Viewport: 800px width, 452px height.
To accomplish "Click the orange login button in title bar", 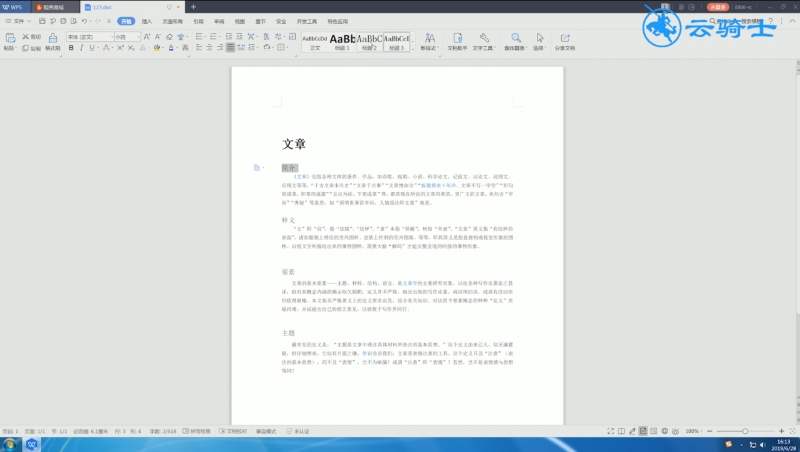I will point(717,7).
